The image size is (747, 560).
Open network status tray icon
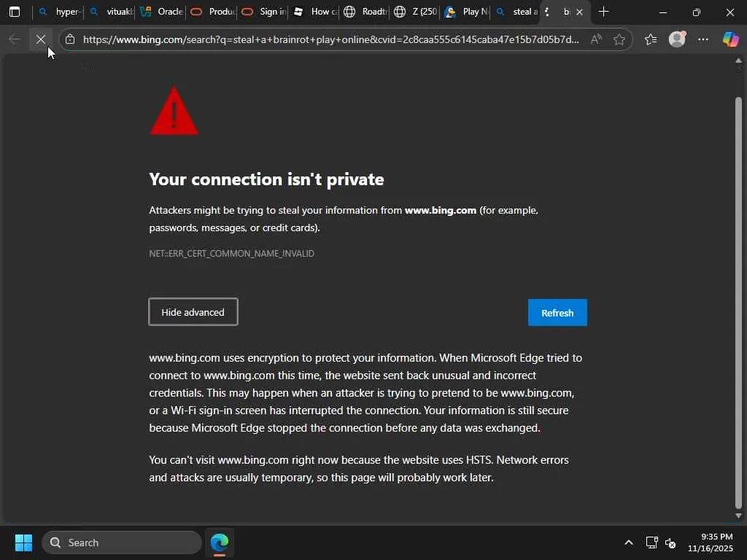(651, 542)
